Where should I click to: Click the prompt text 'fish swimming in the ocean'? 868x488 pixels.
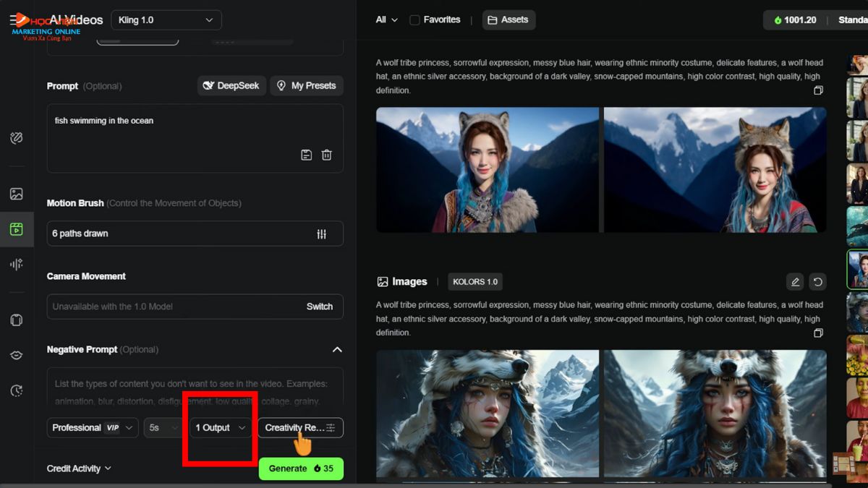(x=104, y=121)
